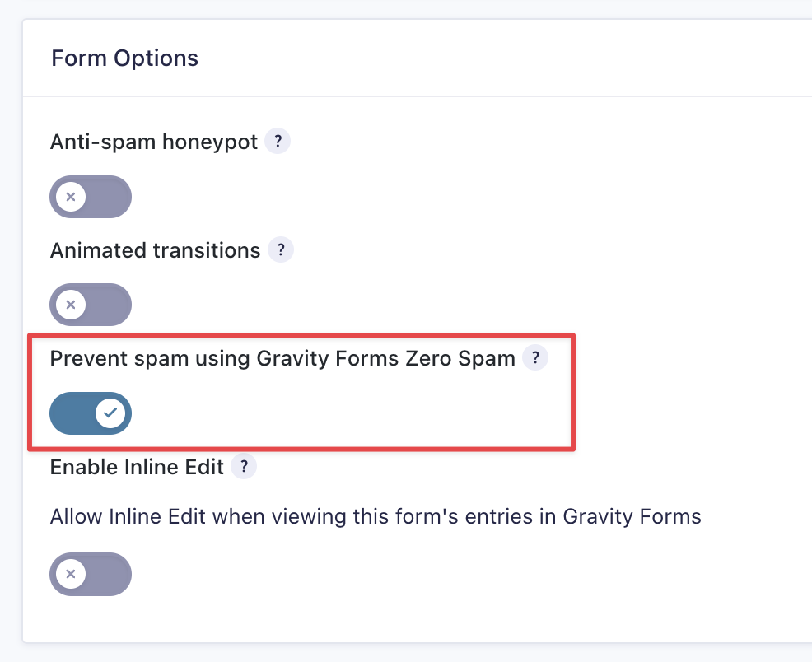
Task: Open the Enable Inline Edit help icon
Action: (x=244, y=467)
